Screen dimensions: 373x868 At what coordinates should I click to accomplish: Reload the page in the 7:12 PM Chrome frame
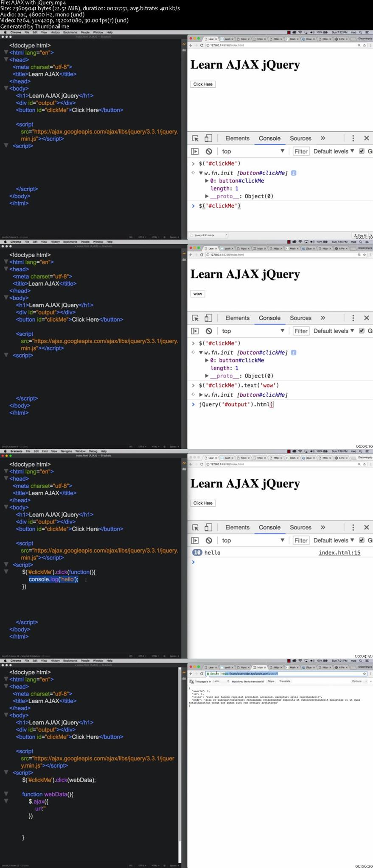coord(202,45)
